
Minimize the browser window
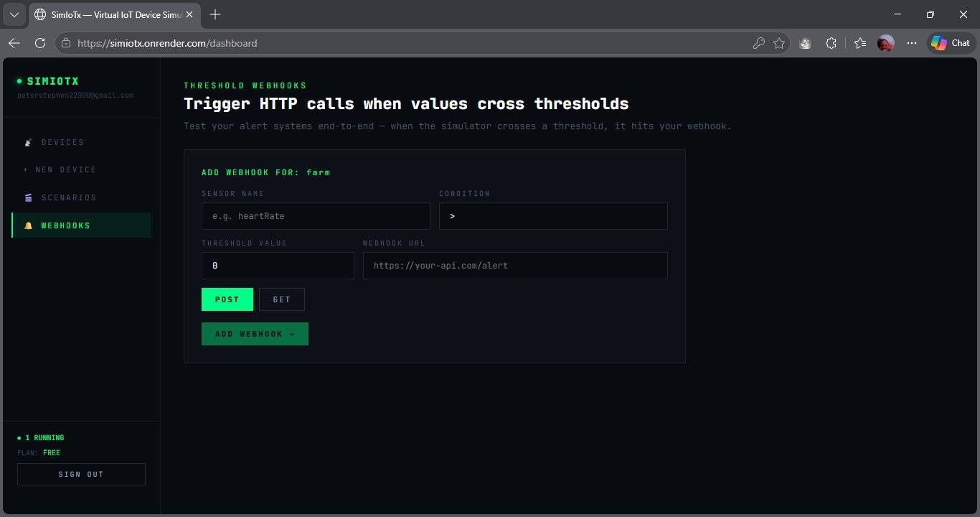tap(897, 14)
